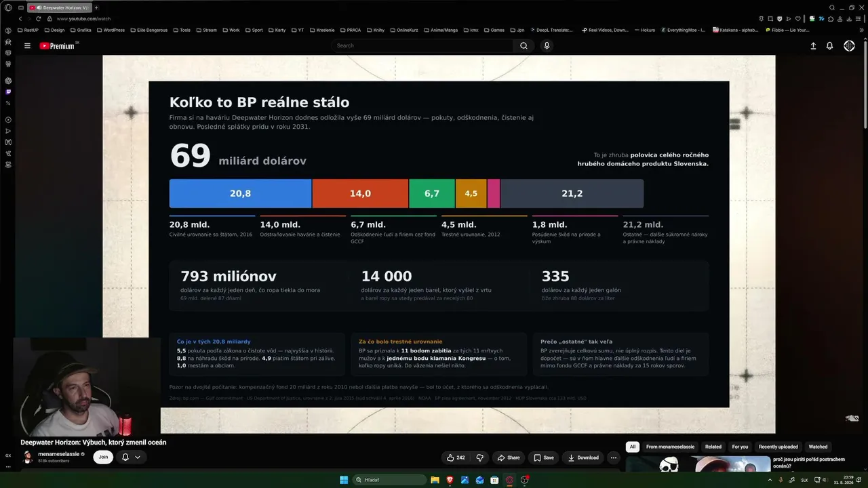
Task: Open the ChatGPT icon in browser sidebar
Action: point(8,81)
